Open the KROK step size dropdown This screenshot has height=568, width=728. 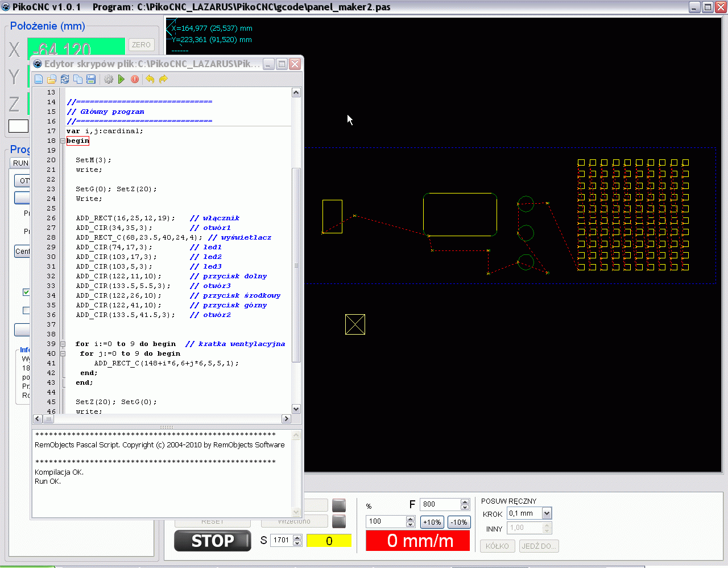[x=547, y=513]
